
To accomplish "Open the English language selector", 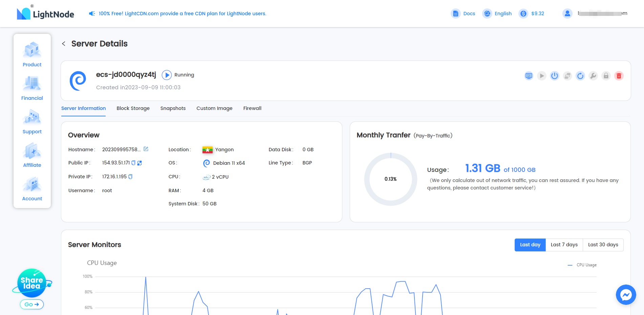I will coord(497,14).
